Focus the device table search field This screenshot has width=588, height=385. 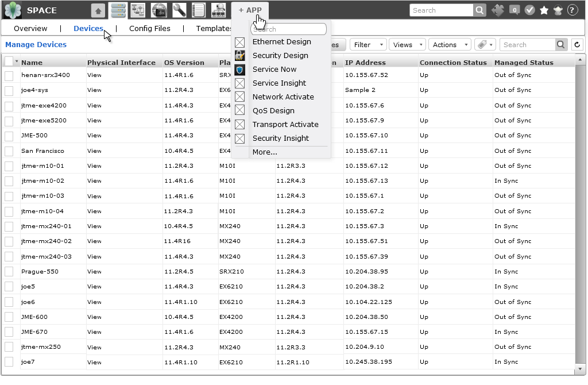(x=528, y=45)
